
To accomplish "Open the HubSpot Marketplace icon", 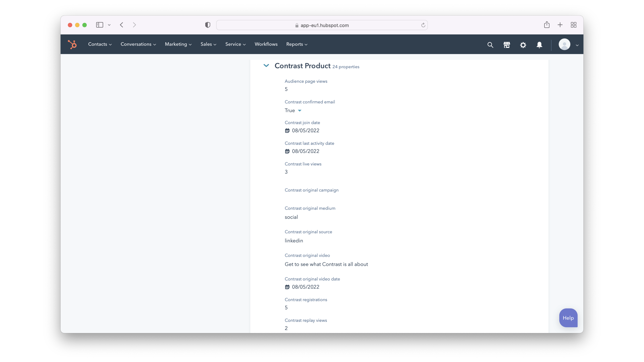I will pos(507,45).
